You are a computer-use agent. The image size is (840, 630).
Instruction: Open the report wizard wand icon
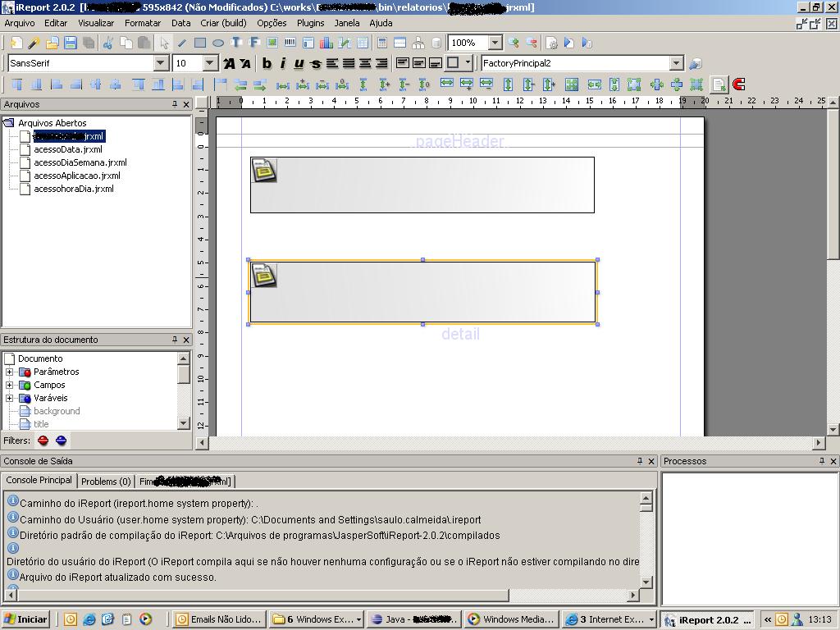[x=34, y=43]
